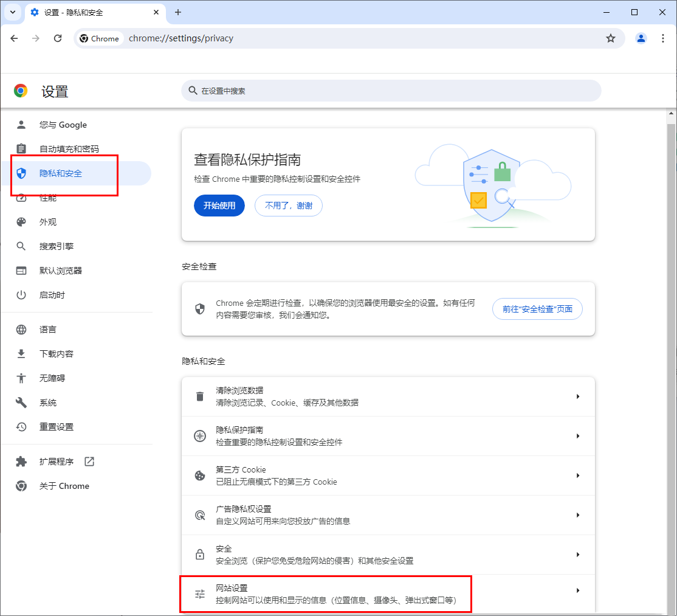This screenshot has width=677, height=616.
Task: Close the 设置 - 隐私和安全 tab
Action: tap(156, 12)
